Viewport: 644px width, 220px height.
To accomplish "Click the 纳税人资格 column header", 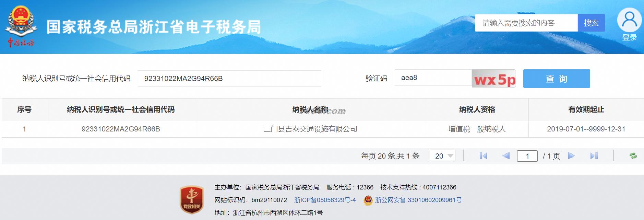I will 477,109.
